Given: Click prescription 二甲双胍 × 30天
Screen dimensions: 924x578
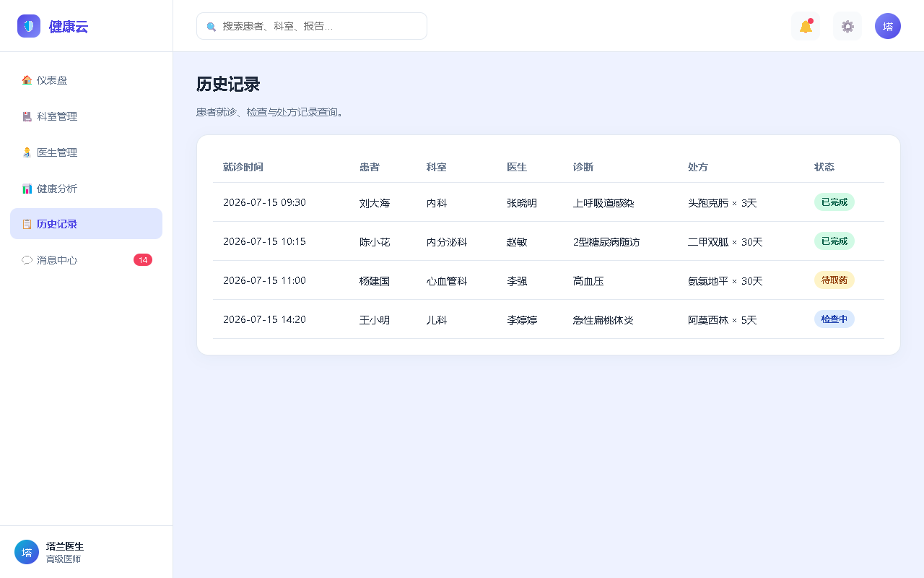Looking at the screenshot, I should 725,242.
